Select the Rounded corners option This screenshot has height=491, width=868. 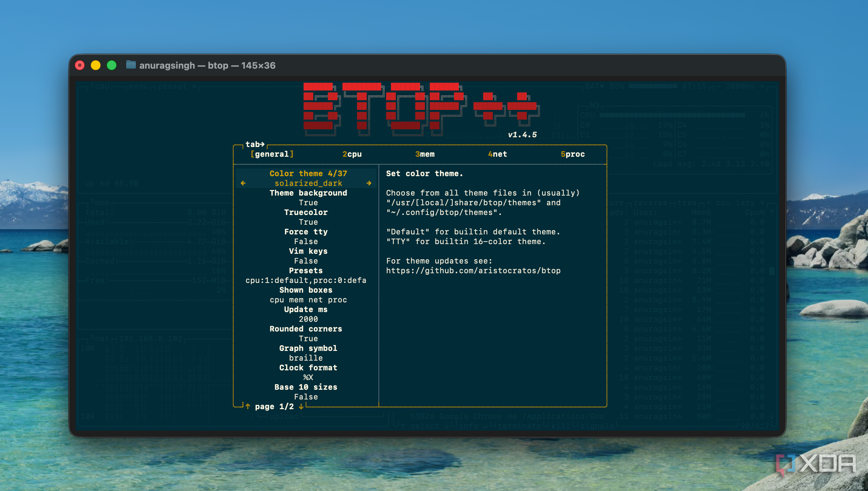coord(306,329)
